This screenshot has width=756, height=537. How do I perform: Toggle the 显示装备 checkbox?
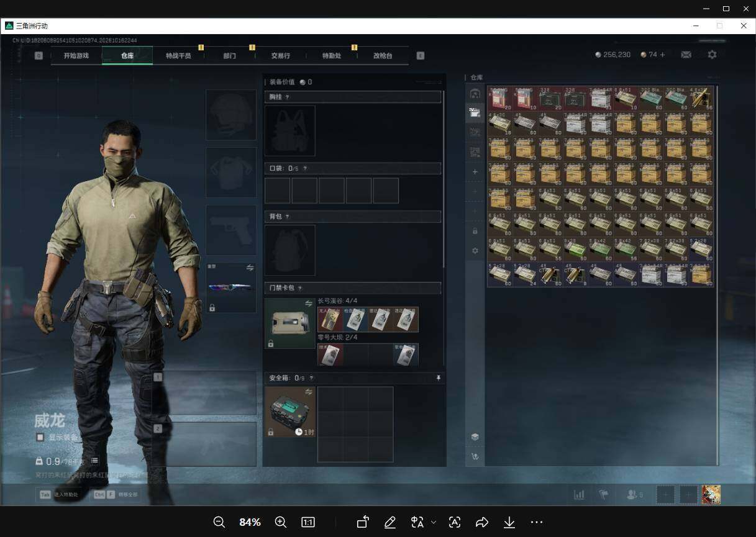click(x=40, y=437)
